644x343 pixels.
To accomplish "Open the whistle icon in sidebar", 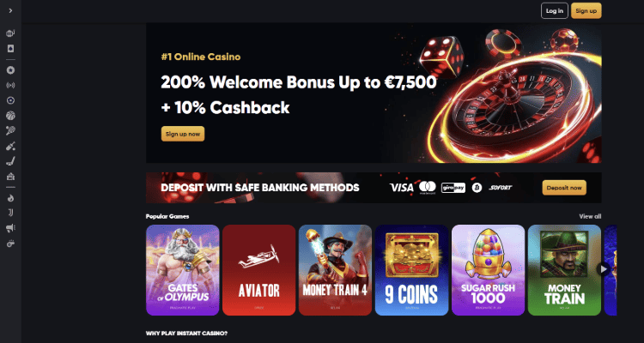I will click(10, 244).
